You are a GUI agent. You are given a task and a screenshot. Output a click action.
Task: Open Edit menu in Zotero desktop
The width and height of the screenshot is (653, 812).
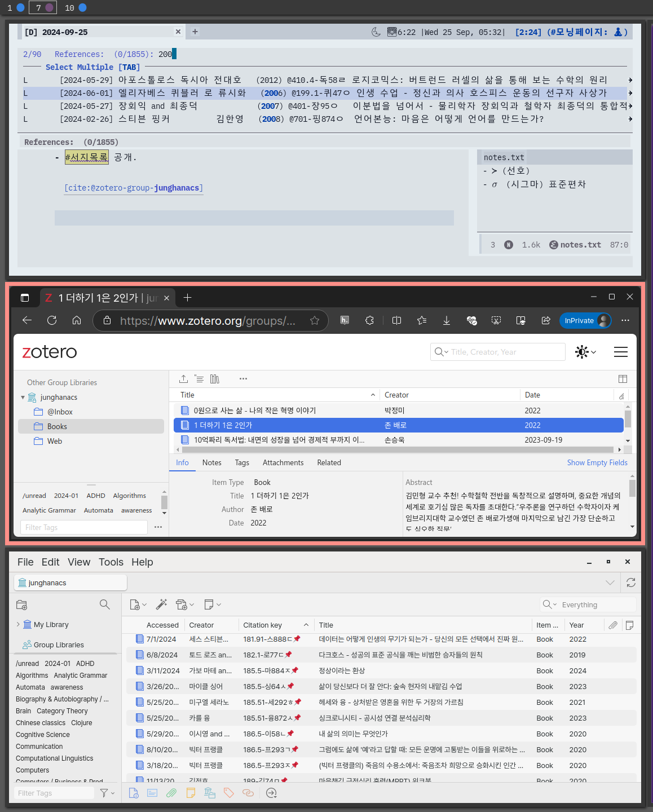click(50, 562)
